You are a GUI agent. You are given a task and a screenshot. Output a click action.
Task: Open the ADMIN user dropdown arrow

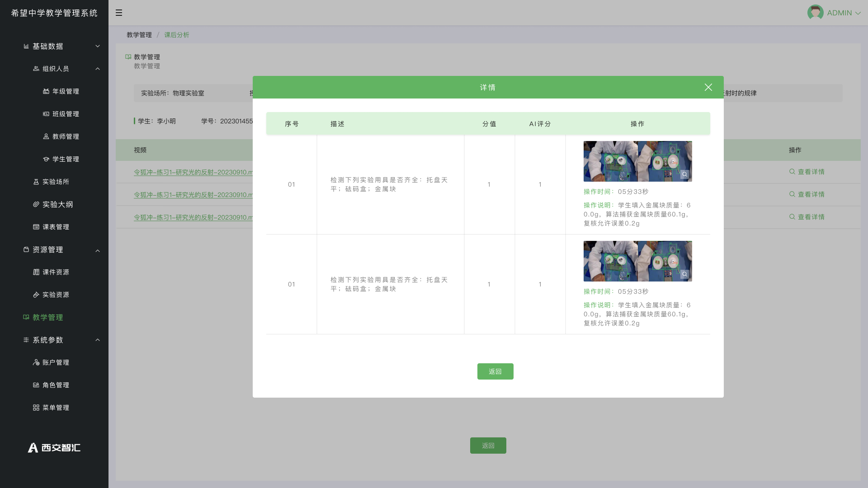[858, 13]
